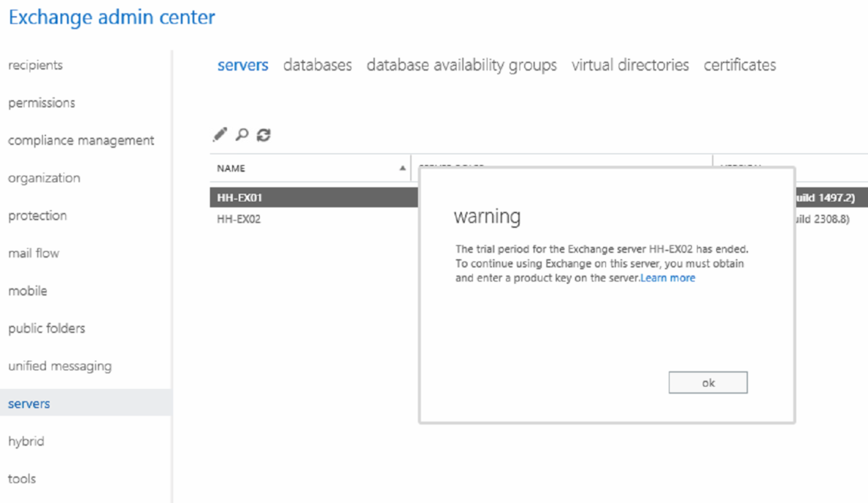Viewport: 868px width, 503px height.
Task: Click the search magnifier icon
Action: point(242,134)
